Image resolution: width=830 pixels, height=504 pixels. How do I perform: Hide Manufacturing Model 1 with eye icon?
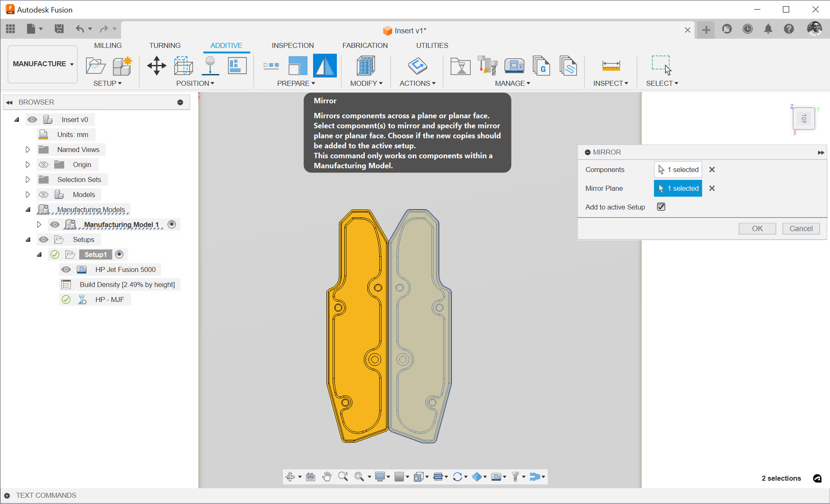[55, 225]
